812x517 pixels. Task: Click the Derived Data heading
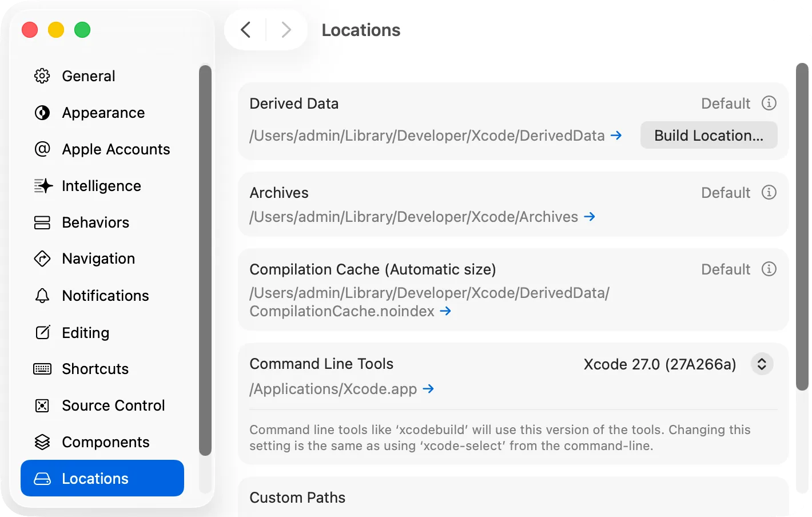pos(294,104)
